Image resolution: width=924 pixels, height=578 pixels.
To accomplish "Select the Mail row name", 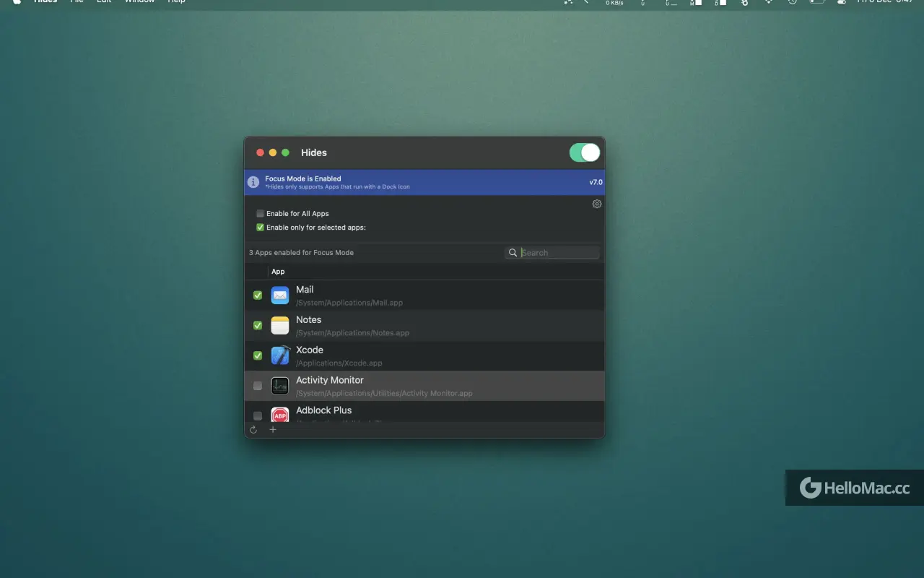I will point(305,290).
